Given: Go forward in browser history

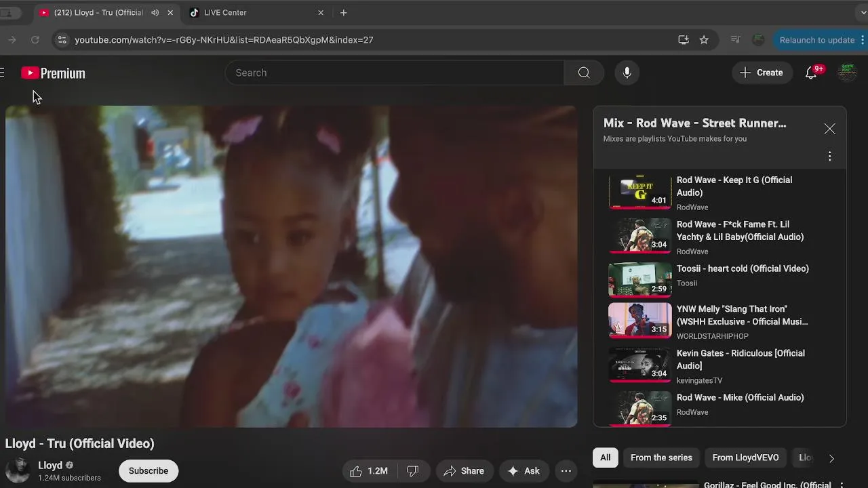Looking at the screenshot, I should coord(12,40).
